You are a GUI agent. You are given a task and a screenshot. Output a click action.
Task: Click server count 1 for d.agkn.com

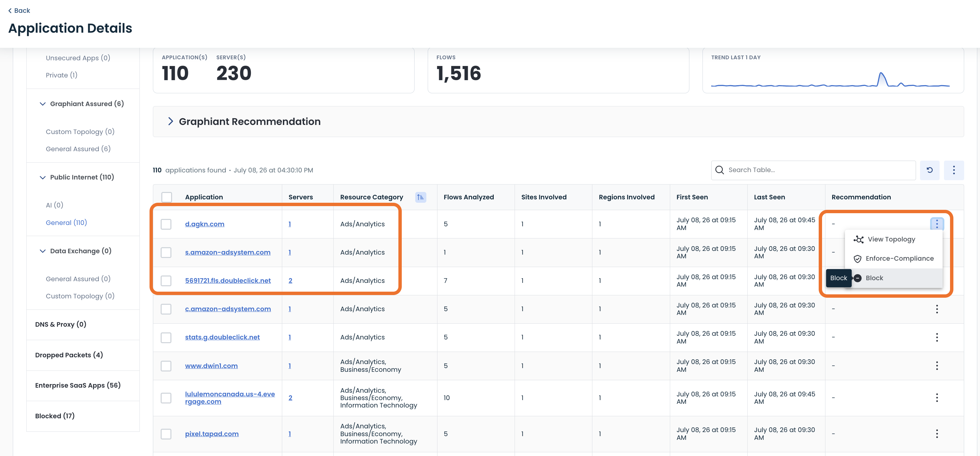click(x=290, y=224)
